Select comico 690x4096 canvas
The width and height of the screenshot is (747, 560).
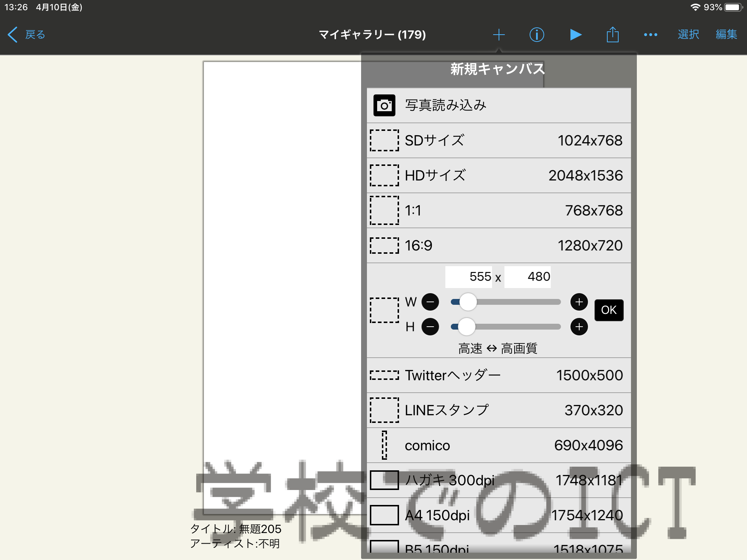(499, 445)
